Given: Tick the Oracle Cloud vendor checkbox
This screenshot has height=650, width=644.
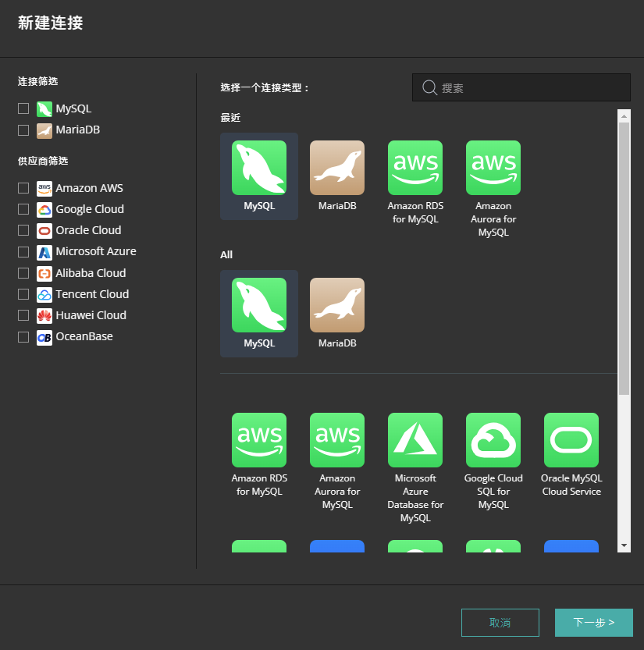Looking at the screenshot, I should 23,230.
